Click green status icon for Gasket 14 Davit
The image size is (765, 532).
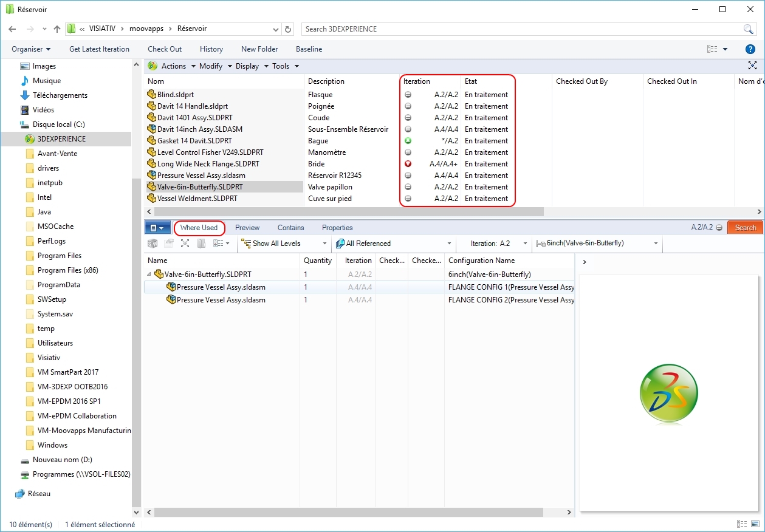(408, 141)
